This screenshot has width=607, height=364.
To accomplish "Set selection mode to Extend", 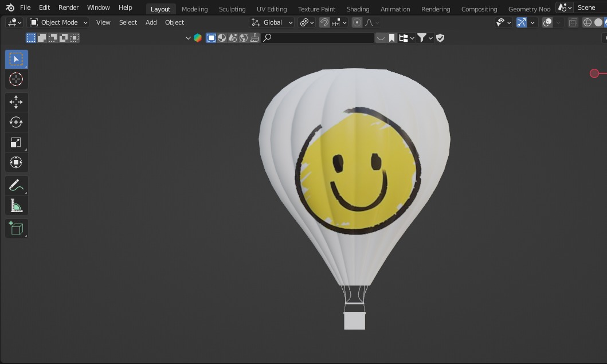I will (x=42, y=38).
